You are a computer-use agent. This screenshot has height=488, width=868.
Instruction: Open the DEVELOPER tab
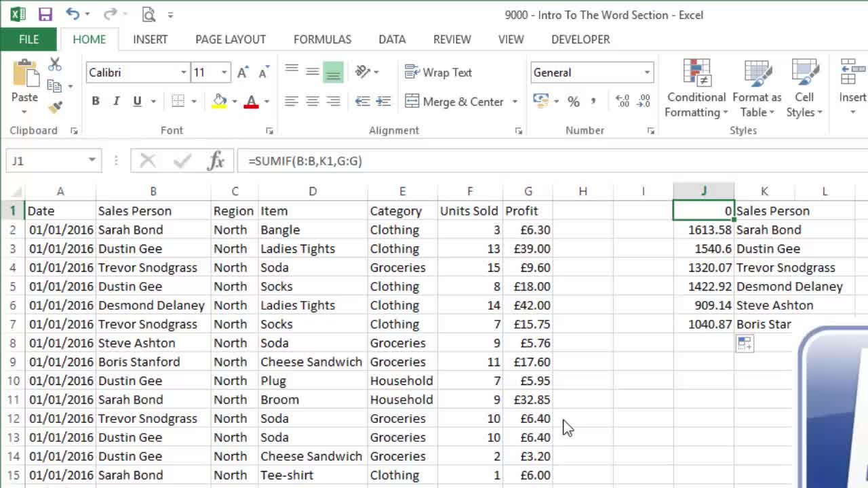pos(580,39)
